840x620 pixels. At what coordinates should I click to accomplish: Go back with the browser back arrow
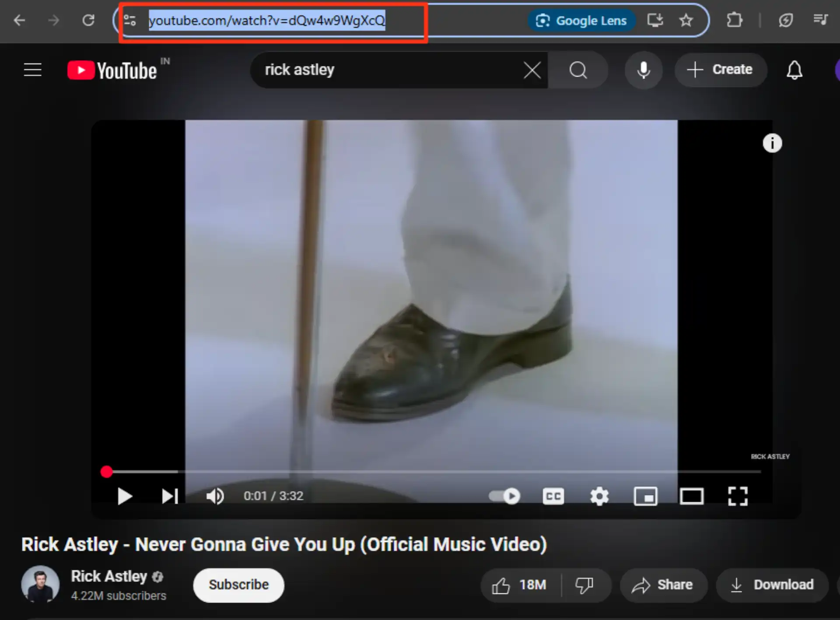[19, 20]
